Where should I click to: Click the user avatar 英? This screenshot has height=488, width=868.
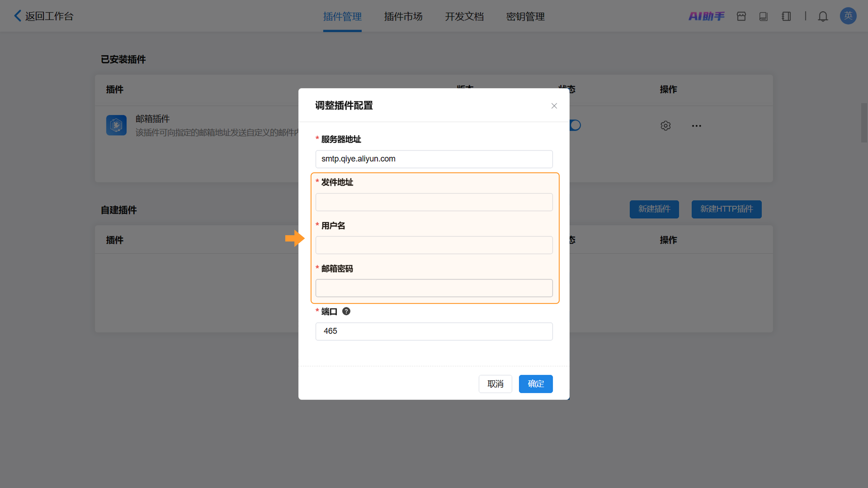pos(848,16)
